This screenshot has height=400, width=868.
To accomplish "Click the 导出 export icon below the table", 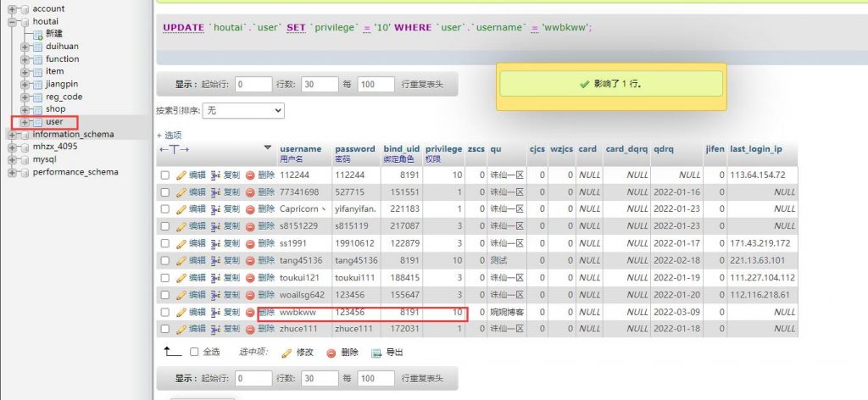I will click(x=376, y=353).
